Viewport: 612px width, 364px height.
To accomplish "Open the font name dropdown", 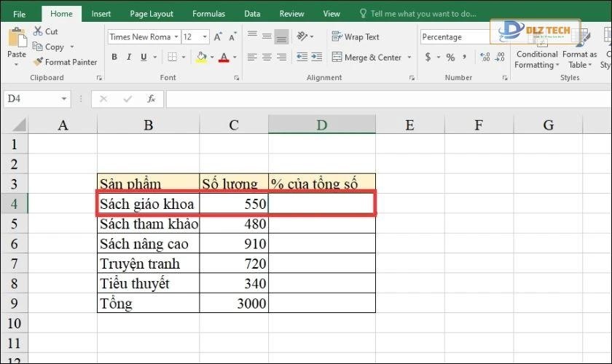I will coord(175,37).
